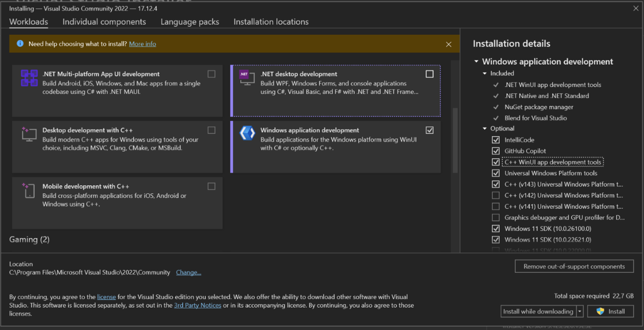Uncheck Windows 11 SDK (10.0.26100.0)

pyautogui.click(x=496, y=229)
